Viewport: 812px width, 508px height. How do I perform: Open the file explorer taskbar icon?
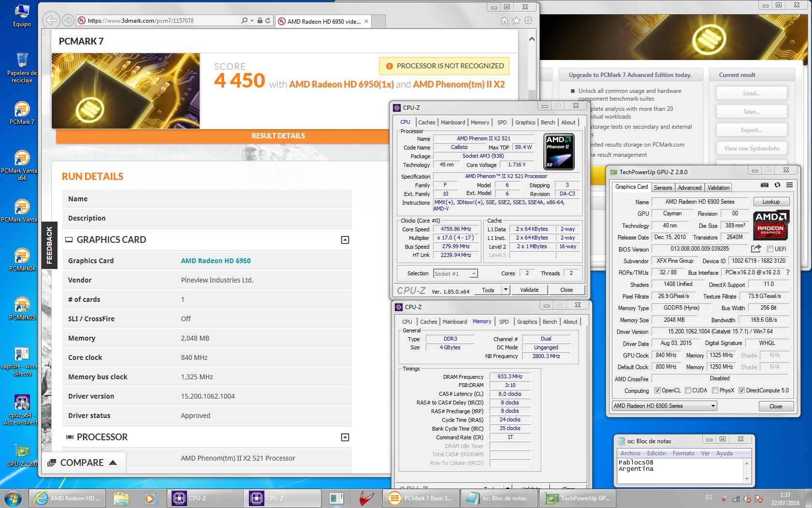click(121, 498)
